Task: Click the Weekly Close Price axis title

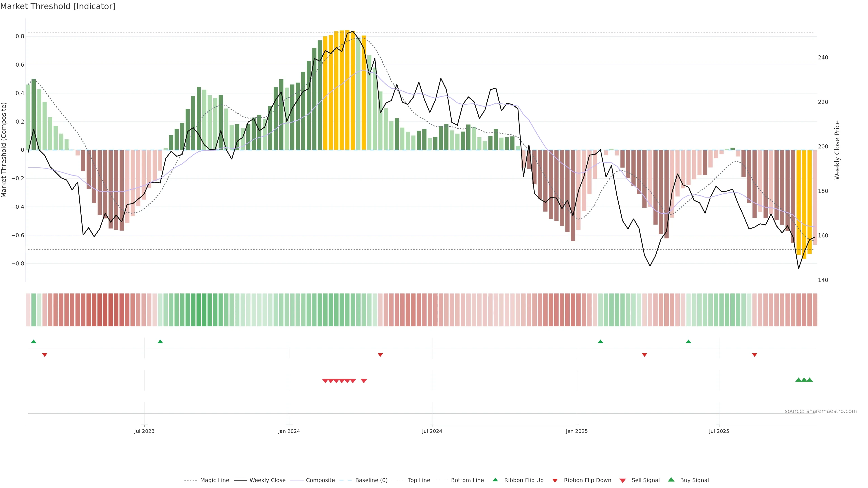Action: [837, 150]
